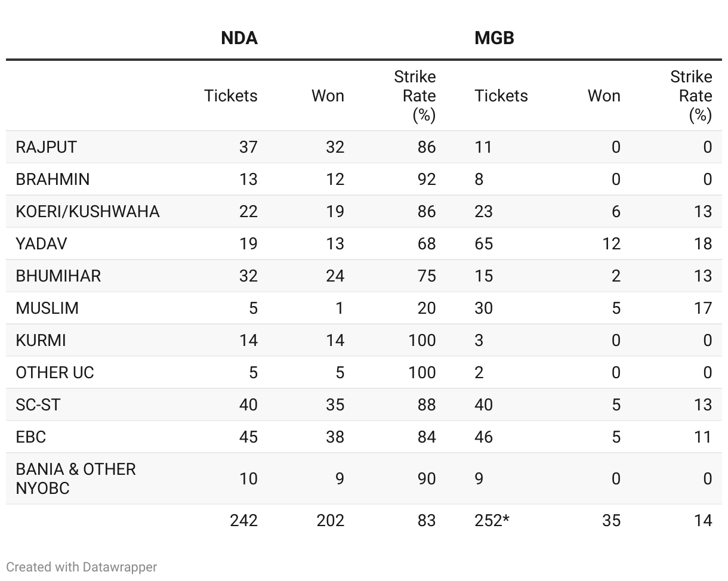Click the NDA group header
The width and height of the screenshot is (728, 581).
(x=239, y=38)
